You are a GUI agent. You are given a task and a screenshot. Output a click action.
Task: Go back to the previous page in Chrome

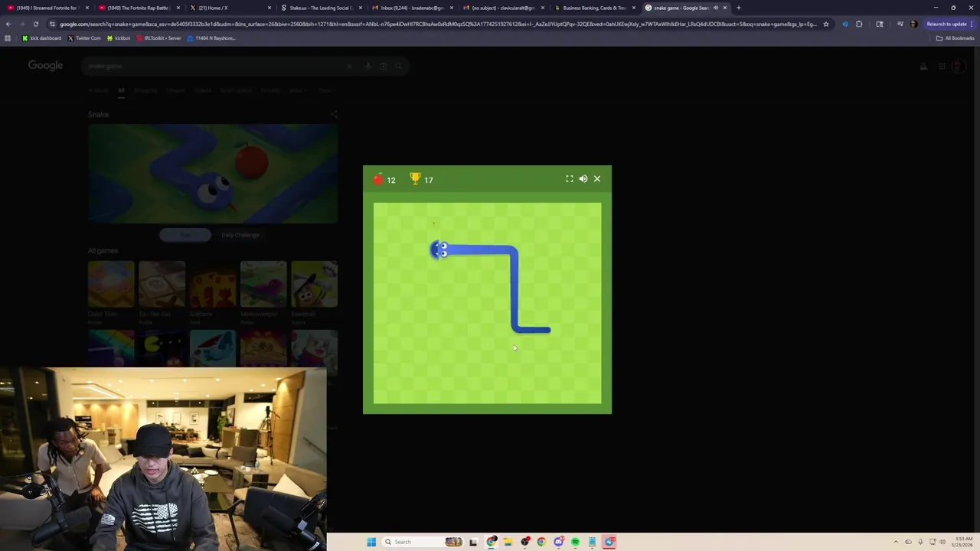[x=8, y=24]
